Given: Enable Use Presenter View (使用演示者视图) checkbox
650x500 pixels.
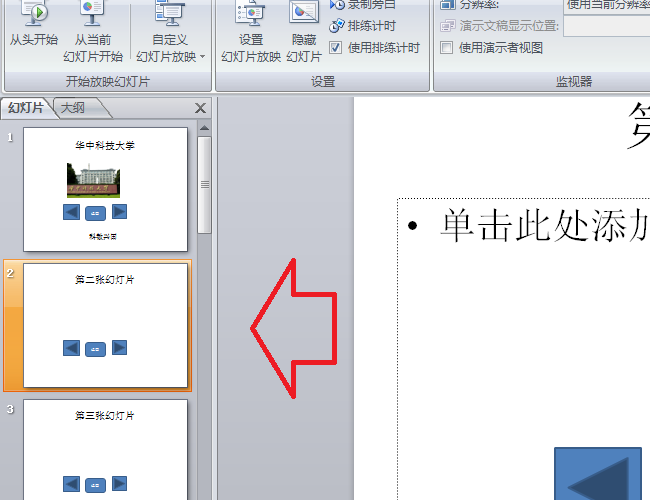Looking at the screenshot, I should pos(446,48).
